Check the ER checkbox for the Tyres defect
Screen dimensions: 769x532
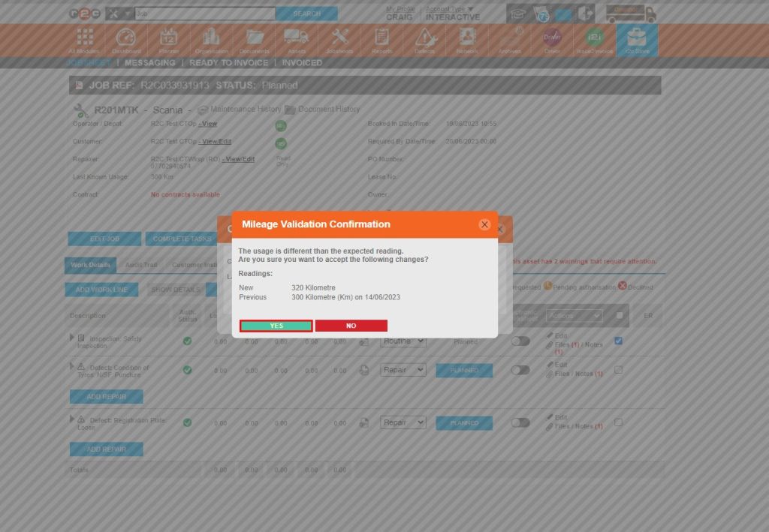617,369
